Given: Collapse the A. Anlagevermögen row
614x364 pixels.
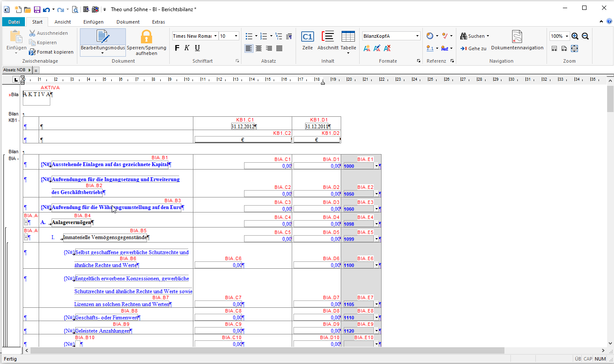Looking at the screenshot, I should (26, 222).
